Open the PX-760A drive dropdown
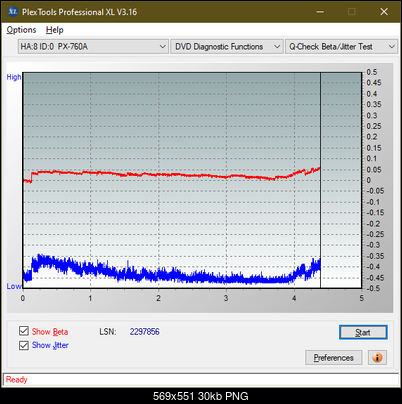The height and width of the screenshot is (404, 402). click(x=93, y=47)
